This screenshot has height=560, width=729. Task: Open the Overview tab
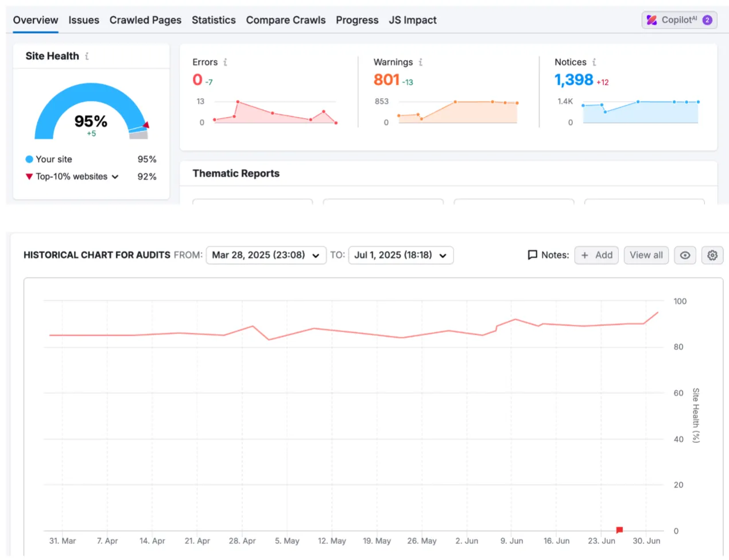(x=36, y=20)
